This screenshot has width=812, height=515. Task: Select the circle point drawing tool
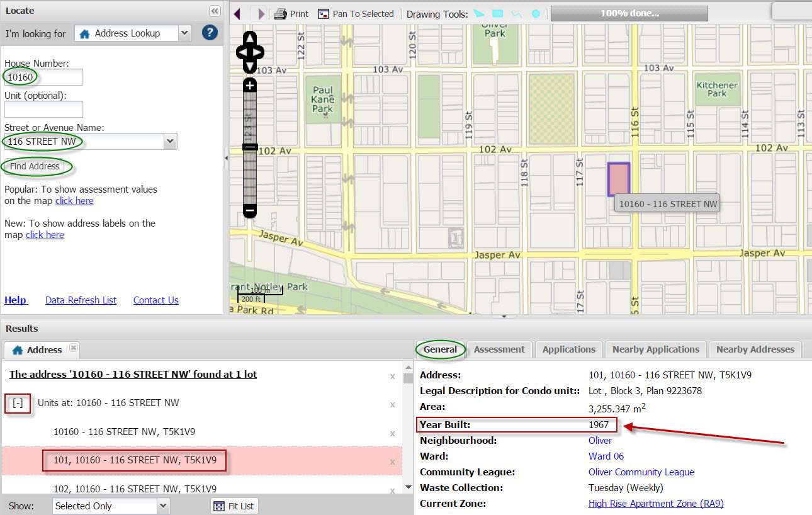tap(536, 14)
